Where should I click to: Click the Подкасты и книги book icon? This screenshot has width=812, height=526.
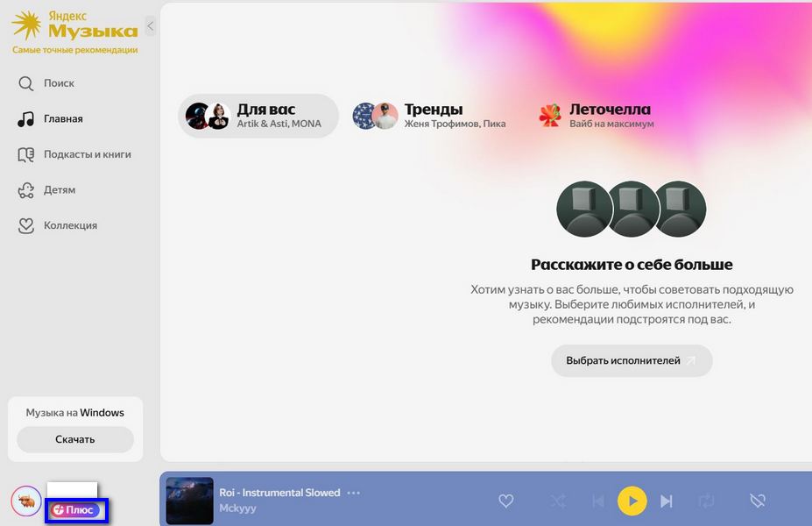pyautogui.click(x=26, y=154)
